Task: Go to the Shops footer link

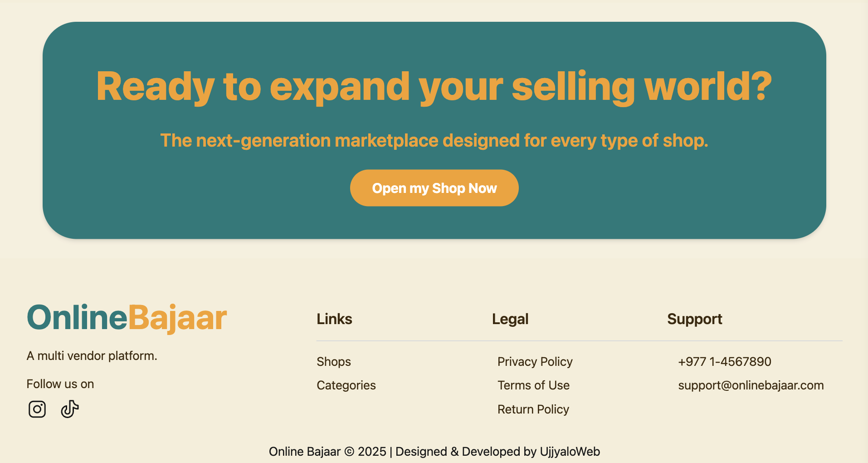Action: point(334,362)
